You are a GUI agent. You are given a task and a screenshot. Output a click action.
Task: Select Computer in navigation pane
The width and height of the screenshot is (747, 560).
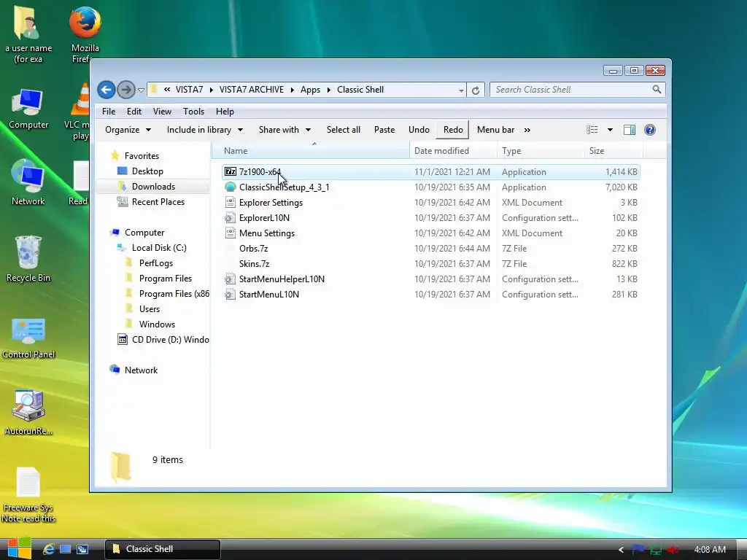click(x=144, y=233)
